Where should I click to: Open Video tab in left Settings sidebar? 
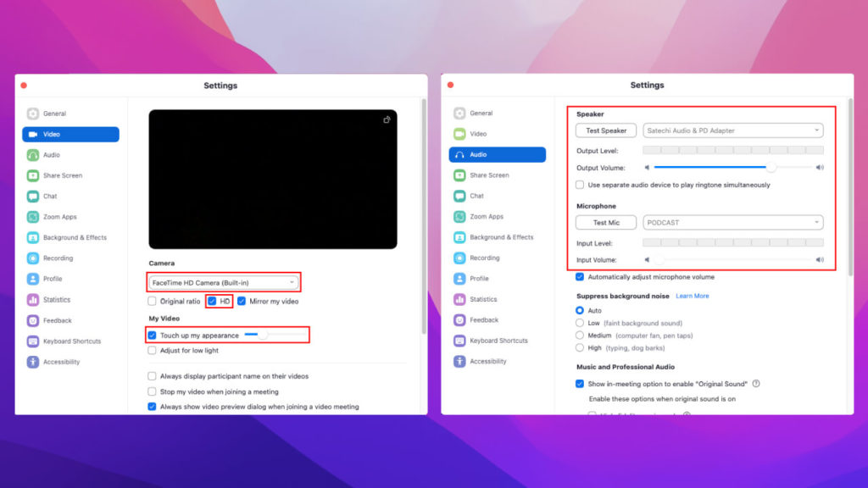tap(70, 135)
